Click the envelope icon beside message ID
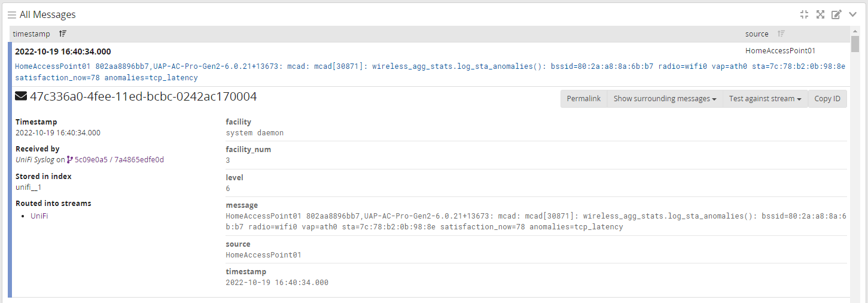868x303 pixels. click(21, 96)
